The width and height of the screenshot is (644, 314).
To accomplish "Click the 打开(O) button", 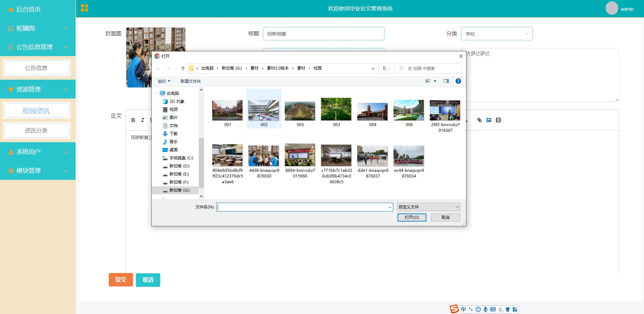I will (x=412, y=218).
